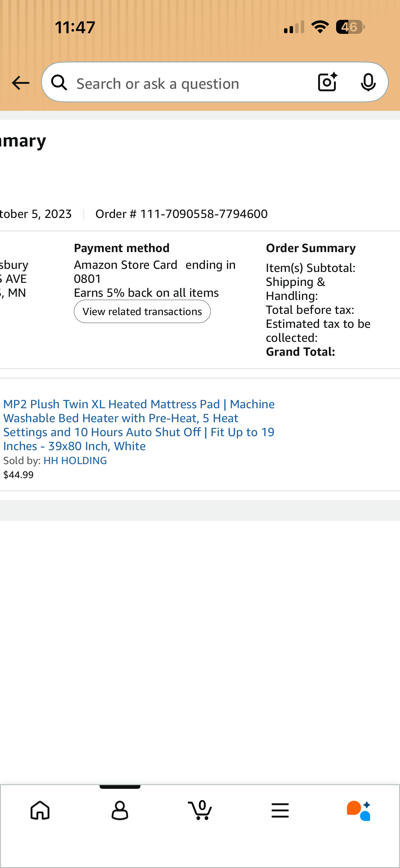Launch the Rufus AI assistant icon

click(x=359, y=810)
